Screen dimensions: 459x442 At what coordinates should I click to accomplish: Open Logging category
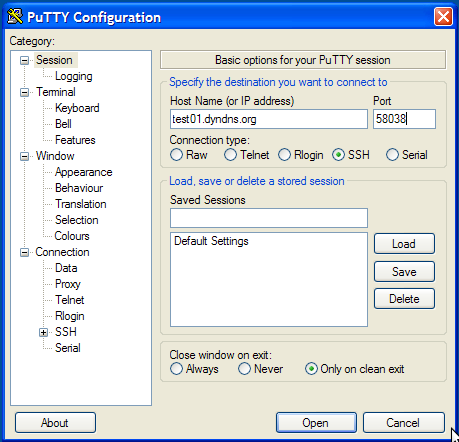pos(74,76)
